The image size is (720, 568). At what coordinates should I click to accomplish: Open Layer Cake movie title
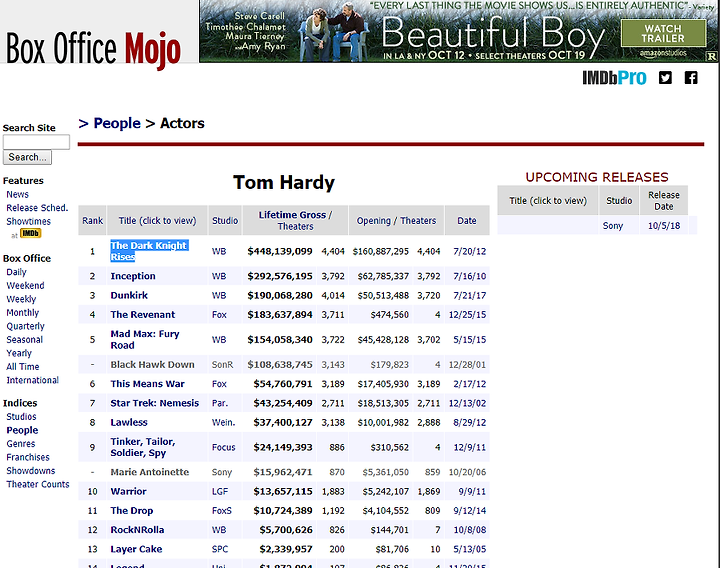[136, 549]
